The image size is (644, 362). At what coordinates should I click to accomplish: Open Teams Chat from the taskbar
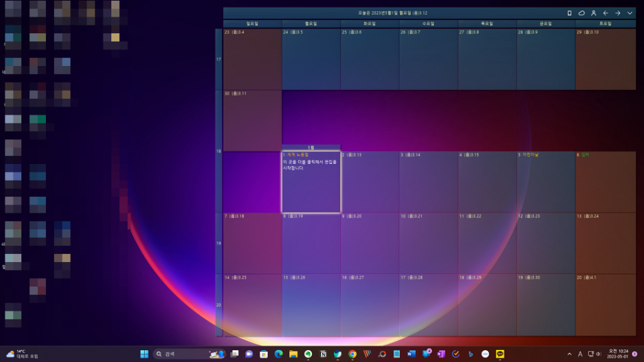tap(249, 354)
